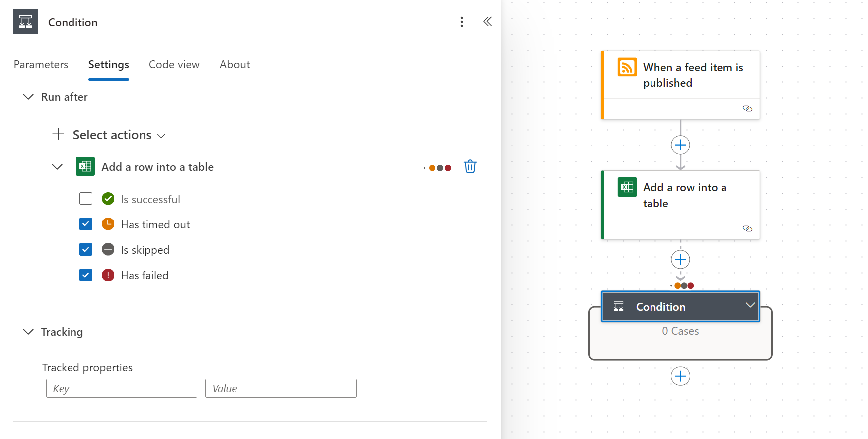Open the Select actions dropdown
The height and width of the screenshot is (439, 868).
(119, 135)
